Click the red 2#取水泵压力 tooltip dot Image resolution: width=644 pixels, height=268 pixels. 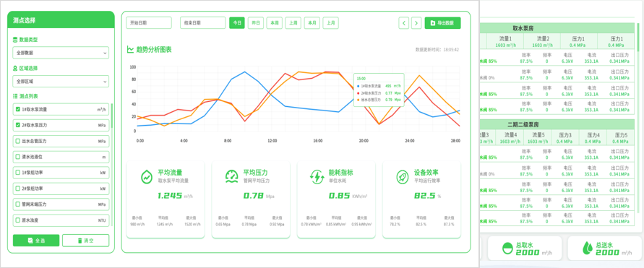coord(359,92)
